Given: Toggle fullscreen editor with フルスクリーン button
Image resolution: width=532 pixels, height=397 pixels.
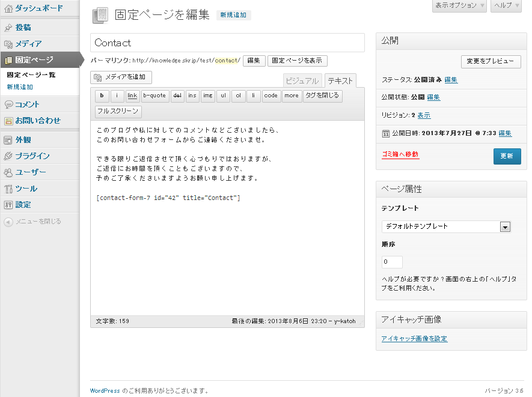Looking at the screenshot, I should pyautogui.click(x=118, y=111).
